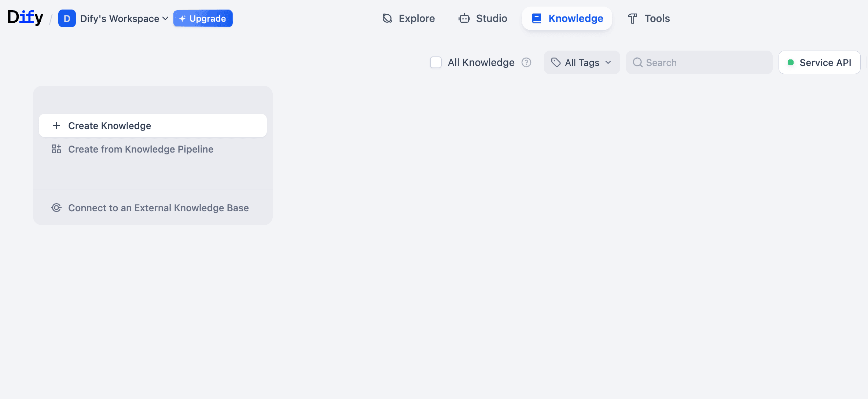Click the Upgrade button

pos(203,18)
